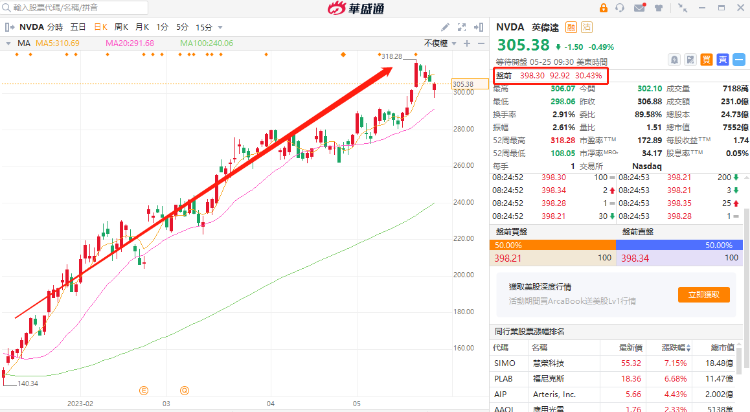The height and width of the screenshot is (412, 750).
Task: Click the large orange diamond event marker
Action: [343, 55]
